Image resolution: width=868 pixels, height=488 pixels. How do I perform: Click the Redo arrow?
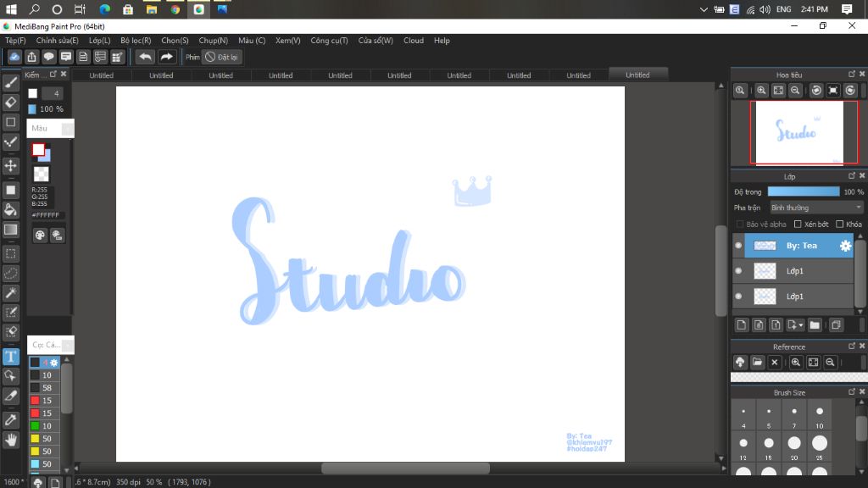coord(166,57)
